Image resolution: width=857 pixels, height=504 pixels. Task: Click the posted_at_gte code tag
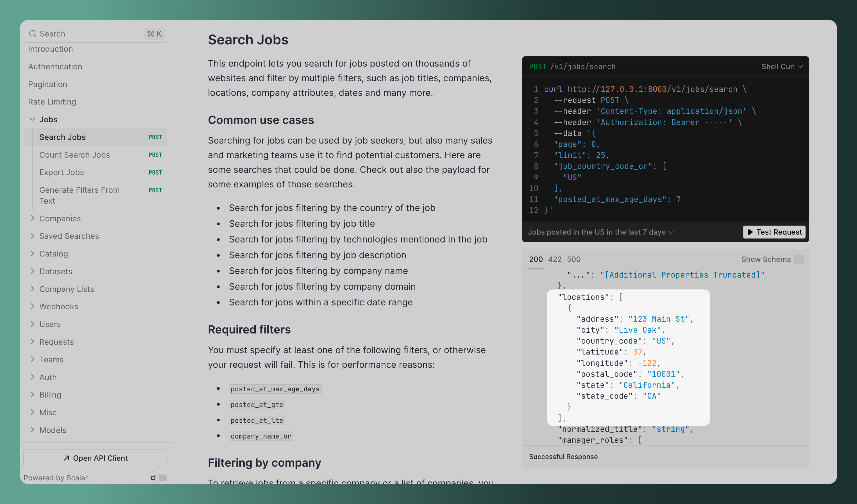click(x=257, y=405)
